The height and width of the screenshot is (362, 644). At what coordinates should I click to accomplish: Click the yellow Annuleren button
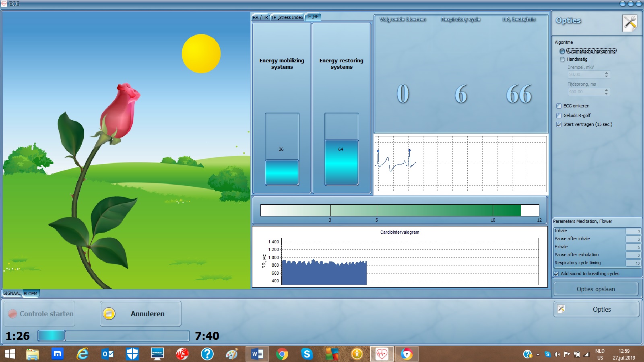coord(140,314)
